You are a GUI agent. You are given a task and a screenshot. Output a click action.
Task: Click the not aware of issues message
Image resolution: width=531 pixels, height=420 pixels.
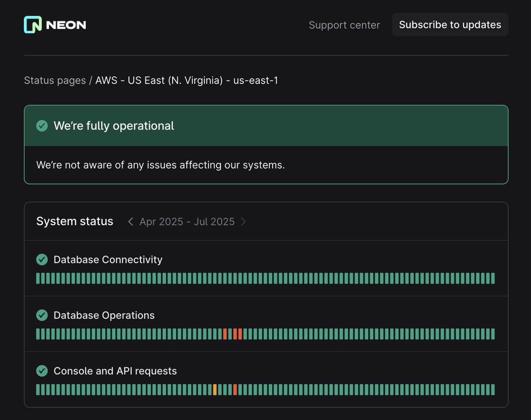(x=161, y=165)
